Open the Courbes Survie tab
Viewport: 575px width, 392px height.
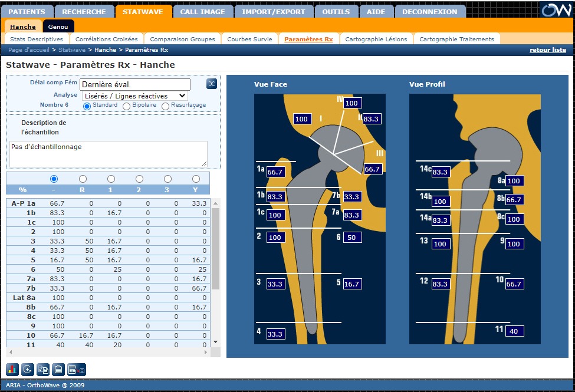coord(249,39)
